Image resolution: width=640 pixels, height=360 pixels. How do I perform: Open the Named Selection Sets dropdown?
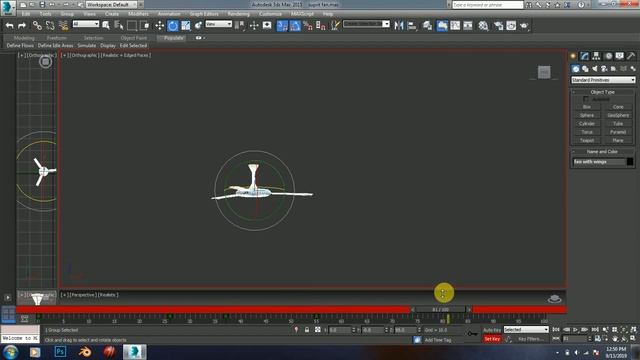(x=366, y=24)
